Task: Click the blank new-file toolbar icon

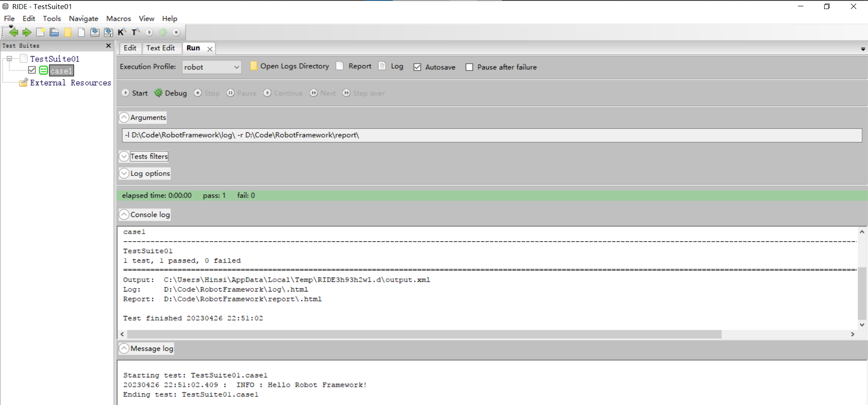Action: pyautogui.click(x=81, y=32)
